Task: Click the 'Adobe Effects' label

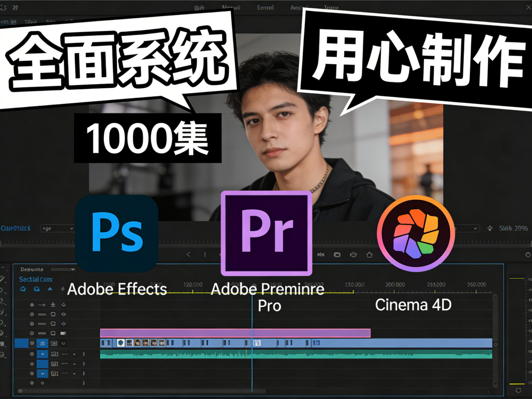Action: click(117, 289)
